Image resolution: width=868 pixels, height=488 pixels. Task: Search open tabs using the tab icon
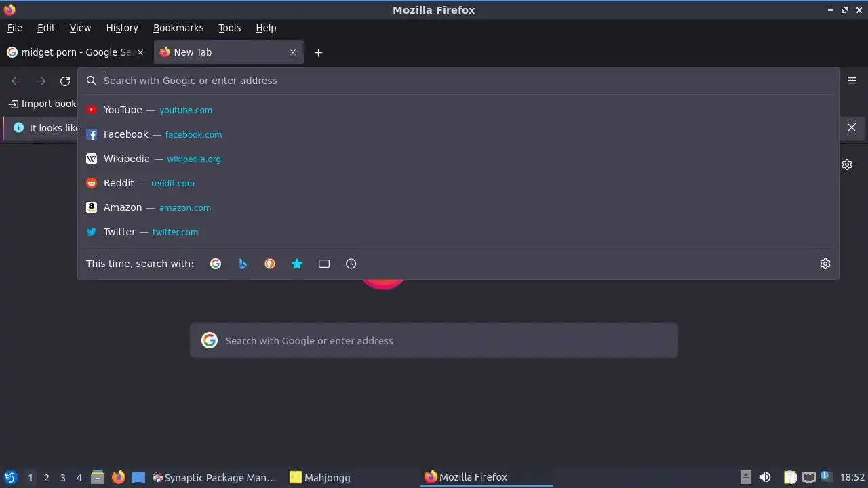coord(324,264)
